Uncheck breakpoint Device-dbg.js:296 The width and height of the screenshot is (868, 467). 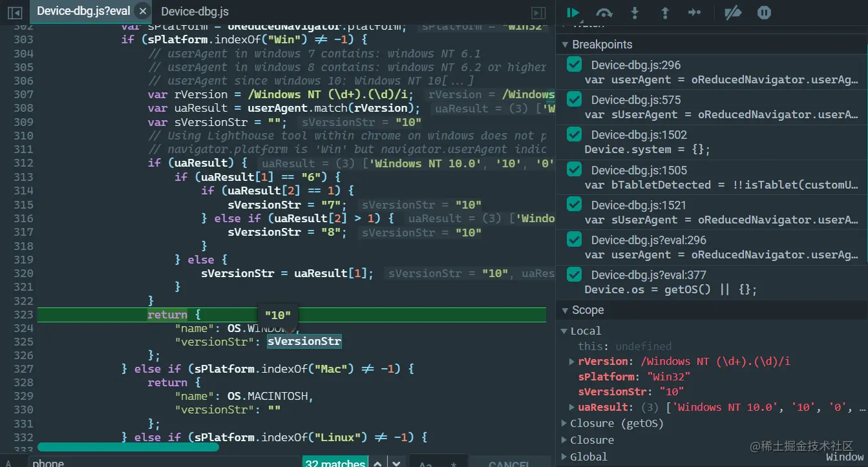pos(574,65)
